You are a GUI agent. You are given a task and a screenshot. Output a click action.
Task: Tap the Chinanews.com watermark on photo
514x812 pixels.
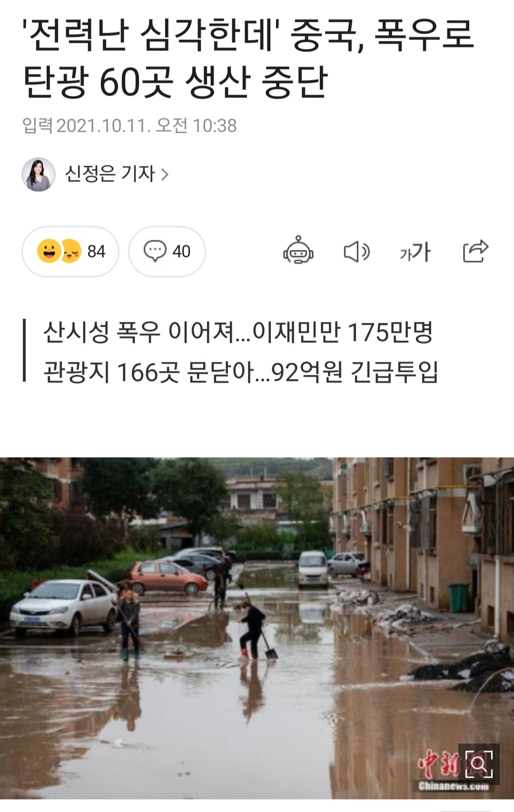454,786
